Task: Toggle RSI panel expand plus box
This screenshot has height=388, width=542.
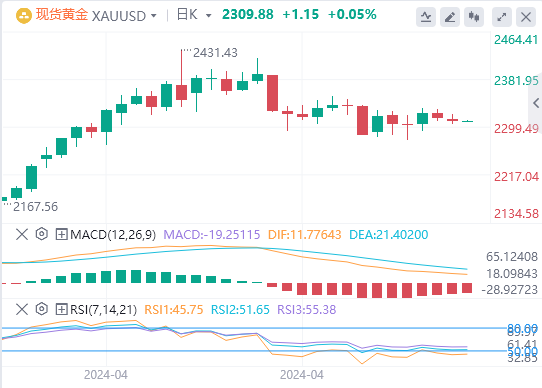Action: coord(61,309)
